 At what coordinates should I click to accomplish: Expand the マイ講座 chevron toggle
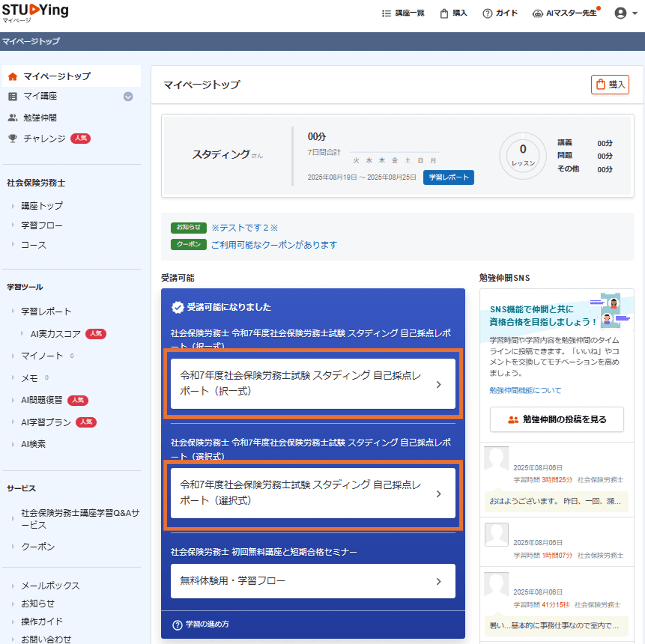(x=128, y=97)
